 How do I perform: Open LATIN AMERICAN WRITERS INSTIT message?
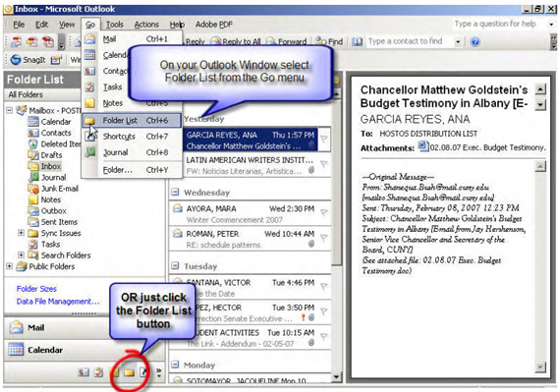click(x=250, y=165)
